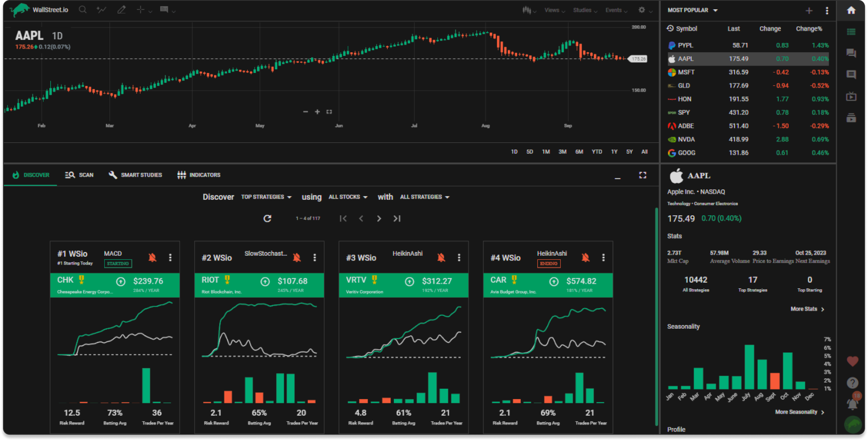Open the three-dot menu on #4 WSio card

tap(604, 258)
